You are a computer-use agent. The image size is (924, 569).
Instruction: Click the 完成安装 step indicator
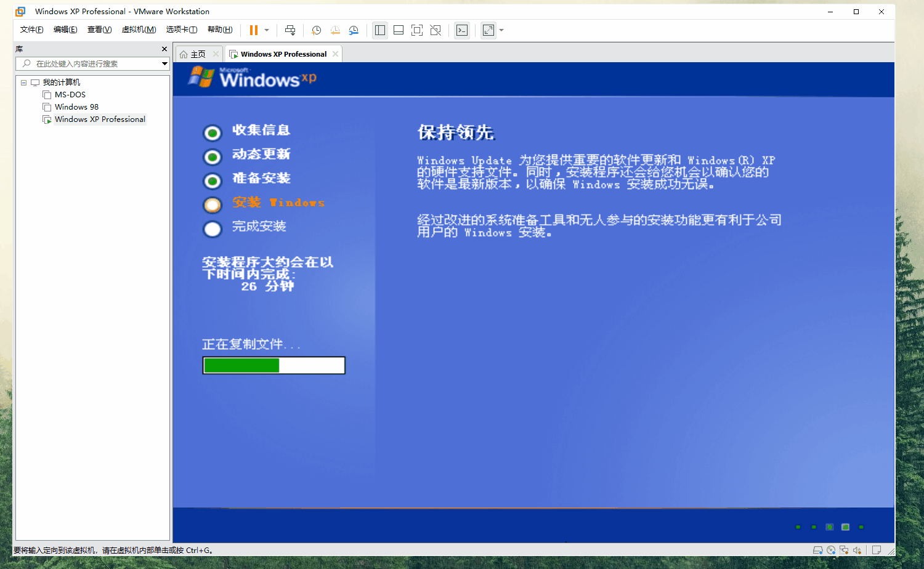point(212,228)
